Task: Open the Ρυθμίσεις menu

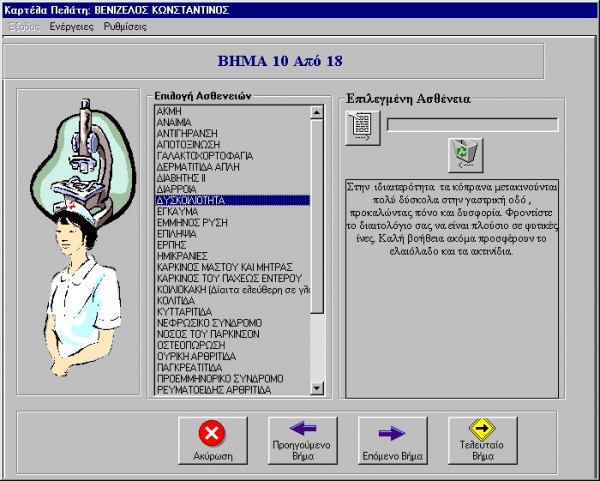Action: (x=125, y=26)
